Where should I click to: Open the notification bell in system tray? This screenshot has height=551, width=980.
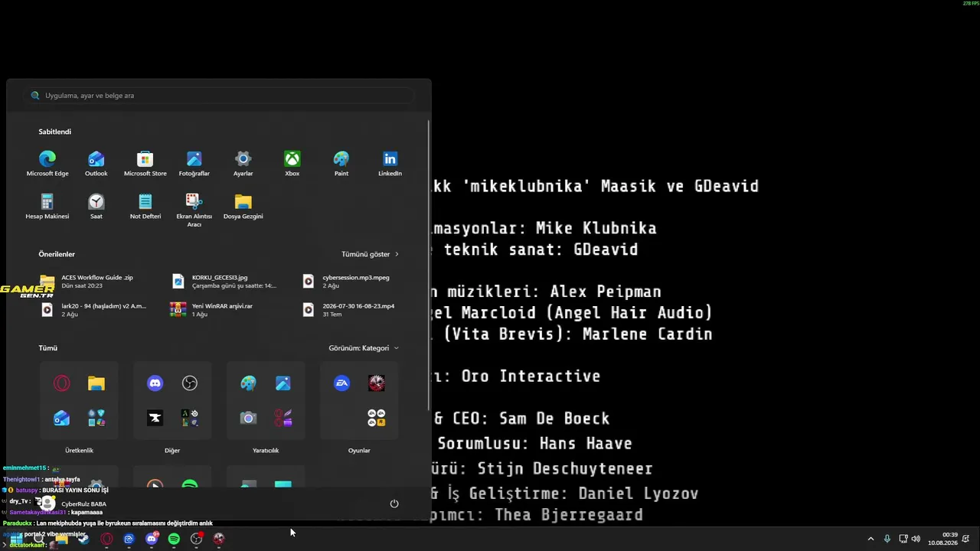coord(965,539)
